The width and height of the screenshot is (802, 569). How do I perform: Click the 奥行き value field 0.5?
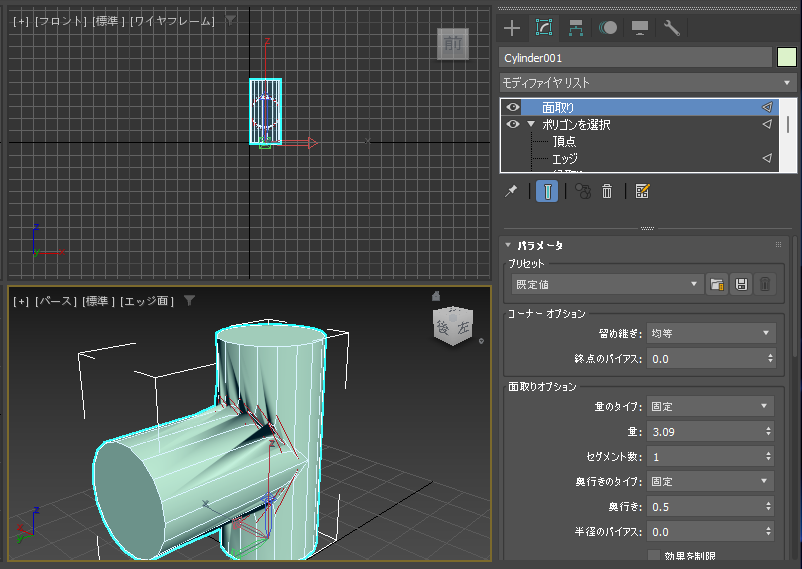pyautogui.click(x=705, y=507)
